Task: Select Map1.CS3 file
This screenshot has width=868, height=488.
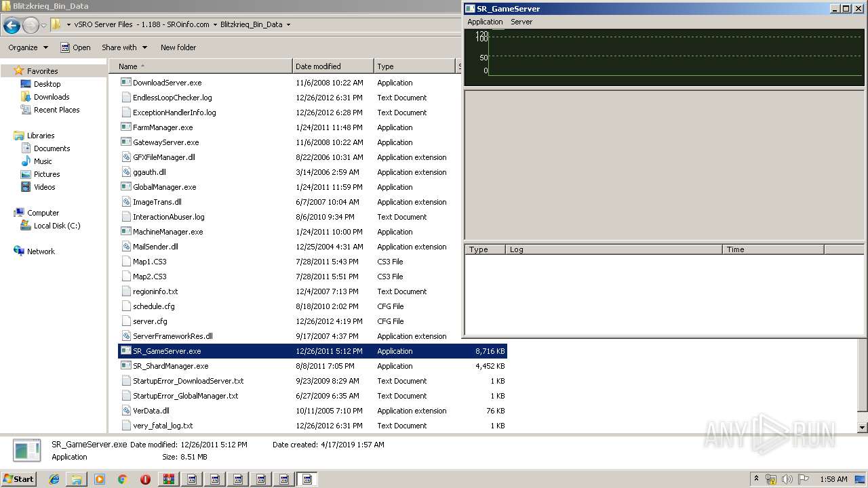Action: click(149, 262)
